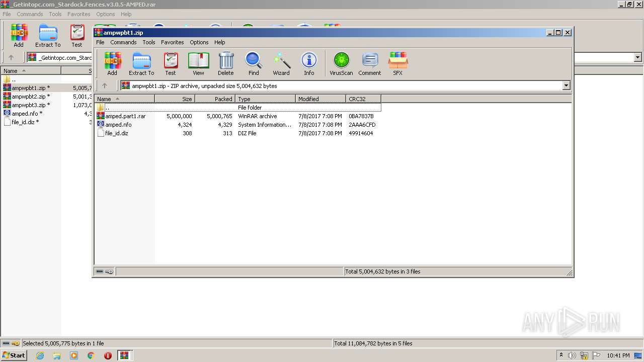
Task: Click drive/key status icon in ampwpbt1.zip status bar
Action: coord(105,271)
